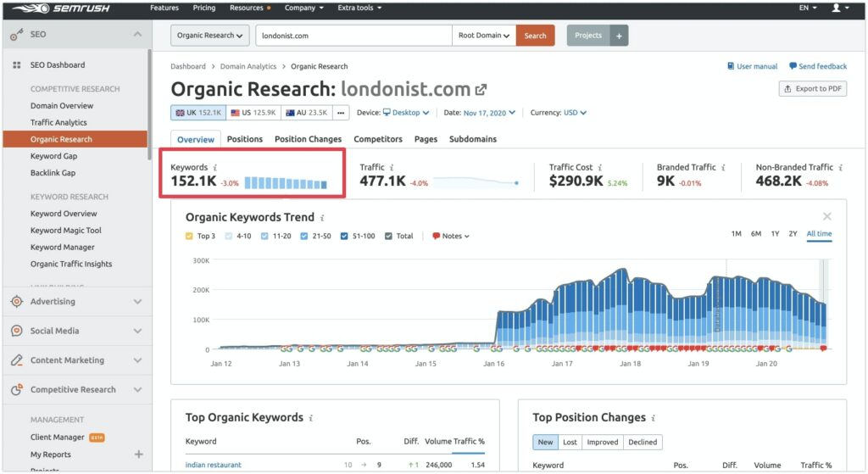This screenshot has width=868, height=474.
Task: Expand the Content Marketing sidebar section
Action: pyautogui.click(x=137, y=360)
